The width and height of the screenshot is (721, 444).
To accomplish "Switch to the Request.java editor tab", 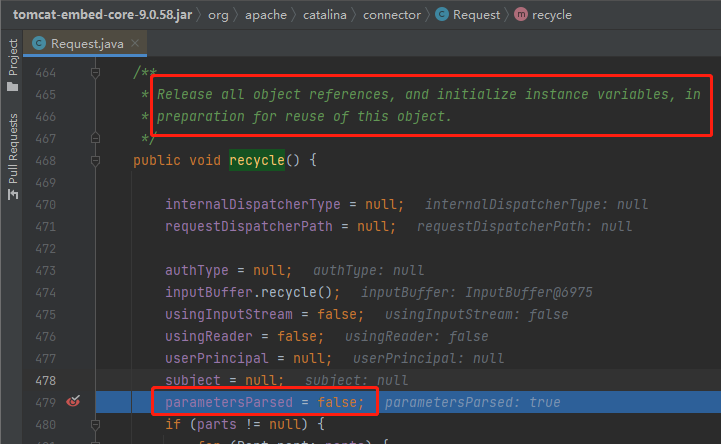I will click(x=87, y=44).
